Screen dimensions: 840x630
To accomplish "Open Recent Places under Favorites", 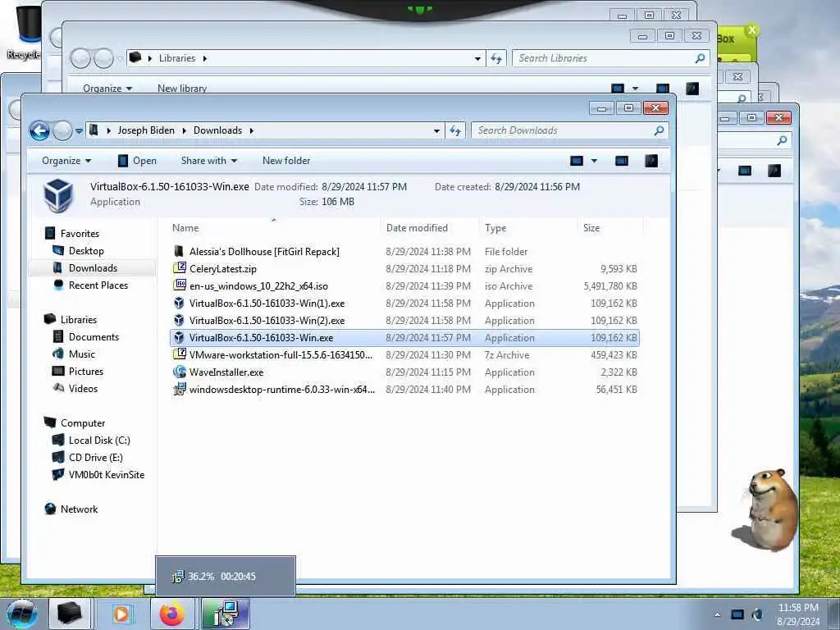I will (x=98, y=285).
